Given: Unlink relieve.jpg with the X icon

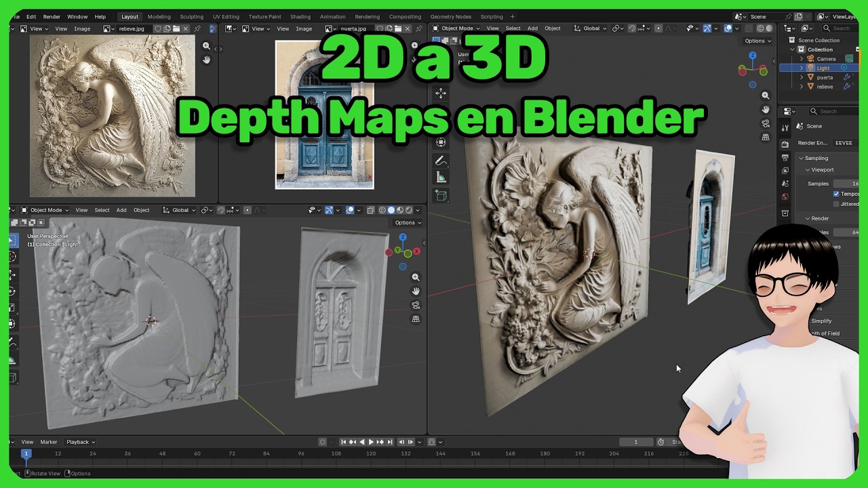Looking at the screenshot, I should [185, 28].
